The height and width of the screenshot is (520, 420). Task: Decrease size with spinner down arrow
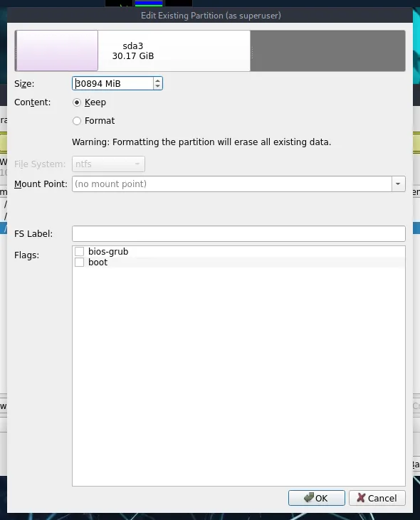point(157,86)
